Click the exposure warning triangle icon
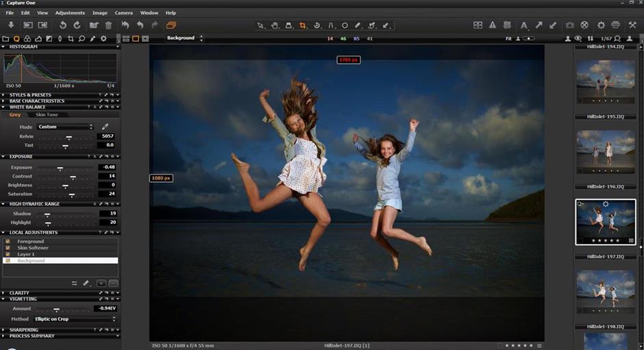Viewport: 644px width, 350px height. [x=492, y=25]
